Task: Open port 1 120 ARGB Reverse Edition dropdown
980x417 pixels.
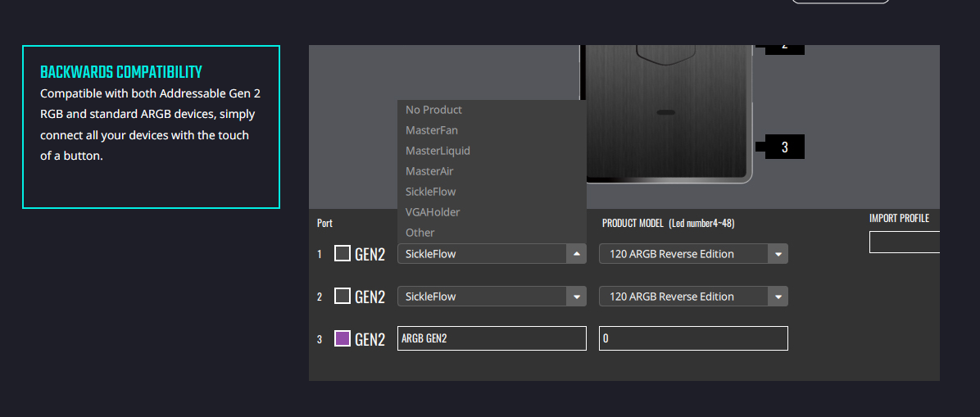Action: click(693, 254)
